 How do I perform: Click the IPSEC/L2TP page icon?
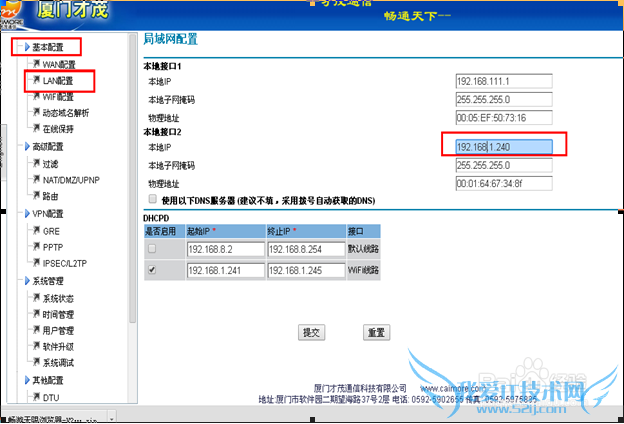pos(36,262)
